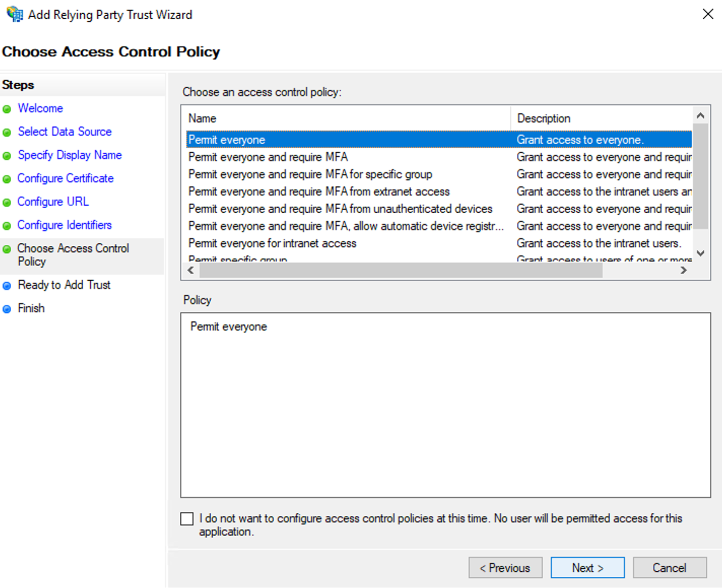The height and width of the screenshot is (588, 722).
Task: Open the Configure Identifiers step
Action: coord(64,225)
